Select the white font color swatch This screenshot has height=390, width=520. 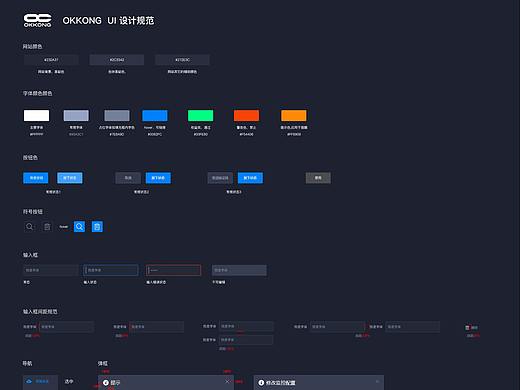point(36,116)
